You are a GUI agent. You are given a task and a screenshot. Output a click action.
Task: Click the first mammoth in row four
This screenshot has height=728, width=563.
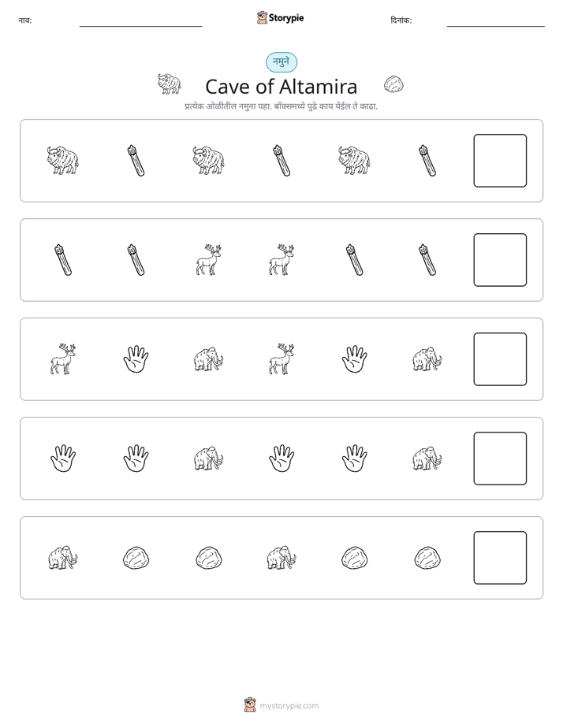pos(209,459)
